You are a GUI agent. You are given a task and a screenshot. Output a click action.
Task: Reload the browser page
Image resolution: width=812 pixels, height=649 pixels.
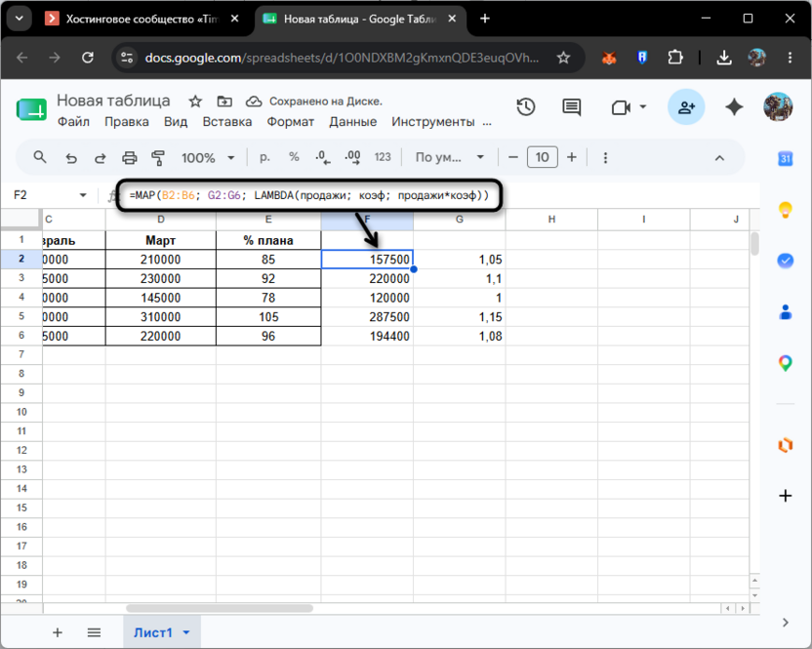(x=88, y=58)
